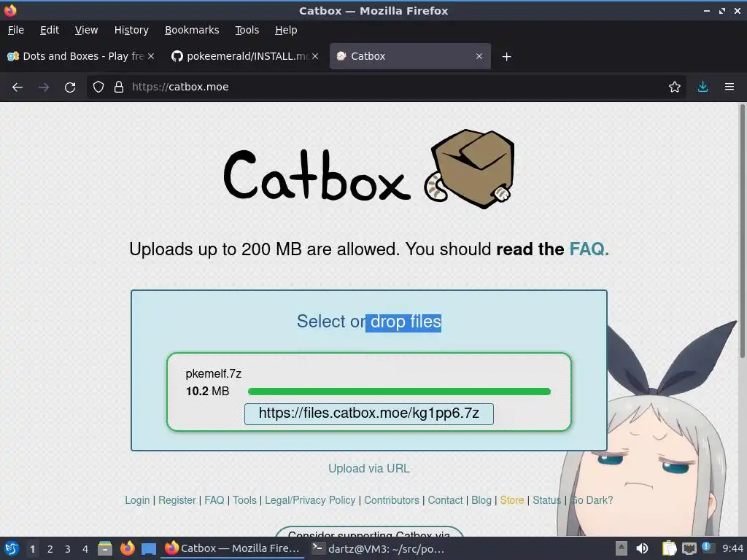Open the Edit menu
Image resolution: width=747 pixels, height=560 pixels.
tap(50, 30)
